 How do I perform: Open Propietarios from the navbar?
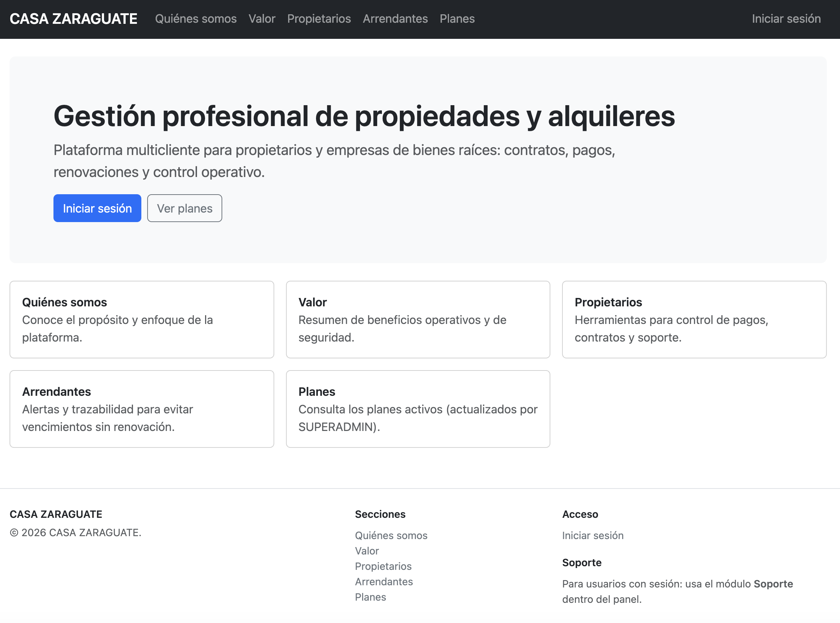pos(319,18)
